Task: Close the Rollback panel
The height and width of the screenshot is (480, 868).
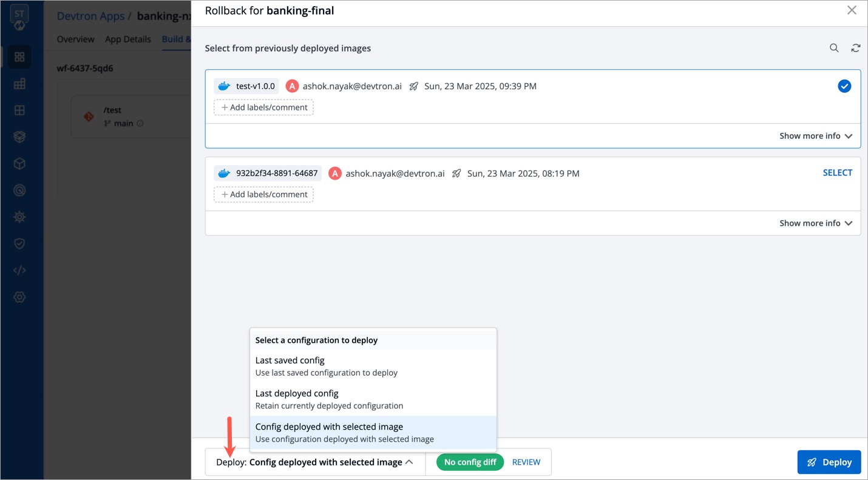Action: (852, 10)
